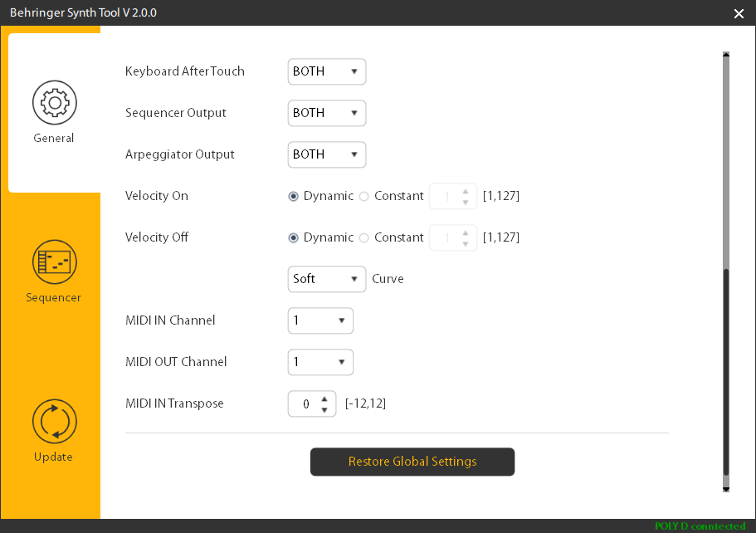The width and height of the screenshot is (756, 533).
Task: Open the Soft velocity Curve dropdown
Action: click(x=327, y=279)
